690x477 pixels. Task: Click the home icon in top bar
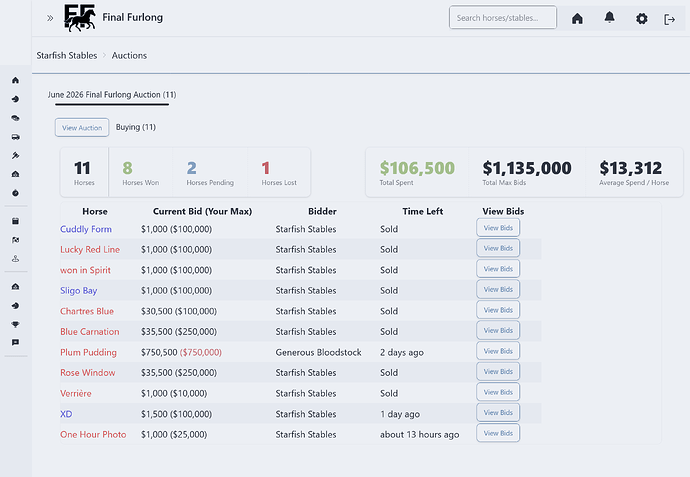(577, 18)
